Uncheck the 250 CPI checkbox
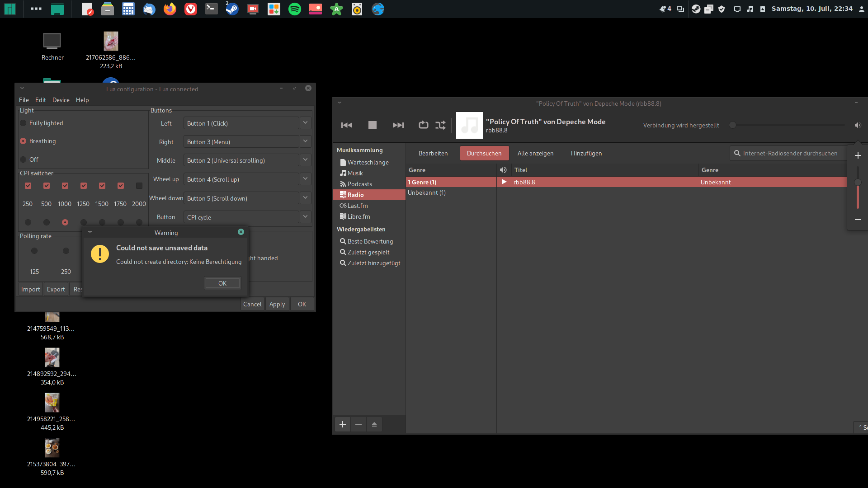This screenshot has width=868, height=488. [x=28, y=186]
